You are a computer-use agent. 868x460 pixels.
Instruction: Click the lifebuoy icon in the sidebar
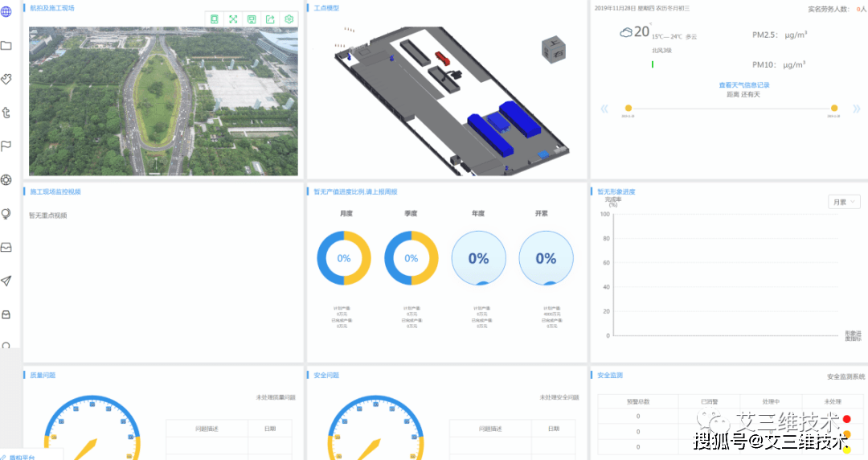6,179
